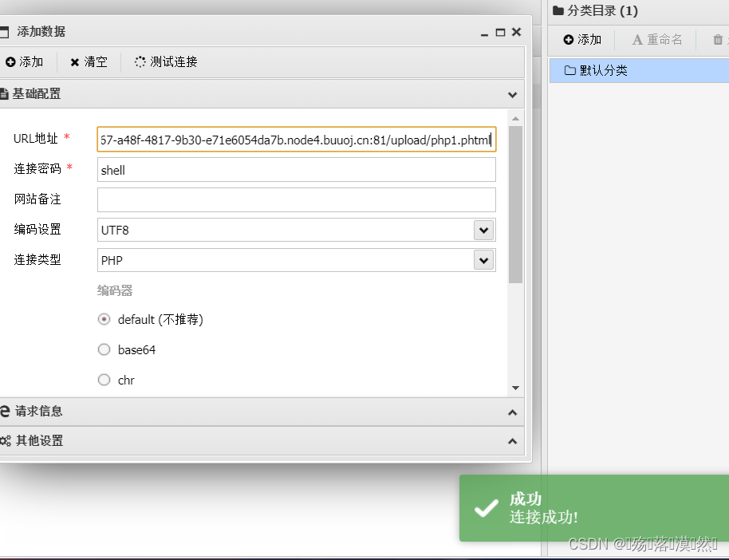The height and width of the screenshot is (560, 729).
Task: Click the 连接密码 field containing shell
Action: pyautogui.click(x=297, y=170)
